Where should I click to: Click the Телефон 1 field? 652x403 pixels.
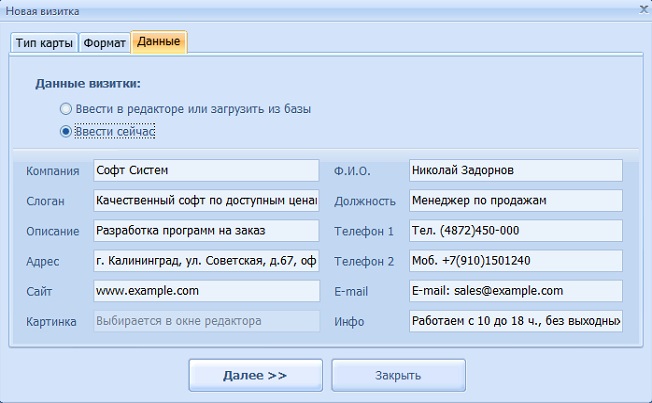(516, 230)
